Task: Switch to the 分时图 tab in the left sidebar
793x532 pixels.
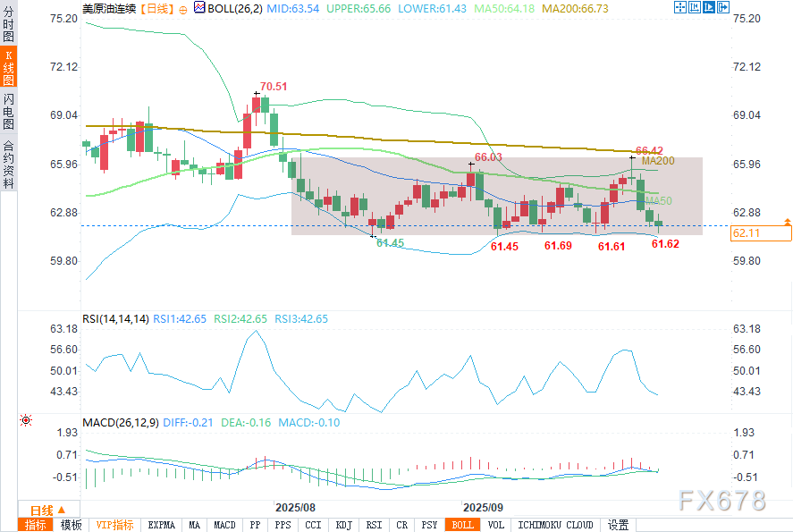Action: point(8,26)
